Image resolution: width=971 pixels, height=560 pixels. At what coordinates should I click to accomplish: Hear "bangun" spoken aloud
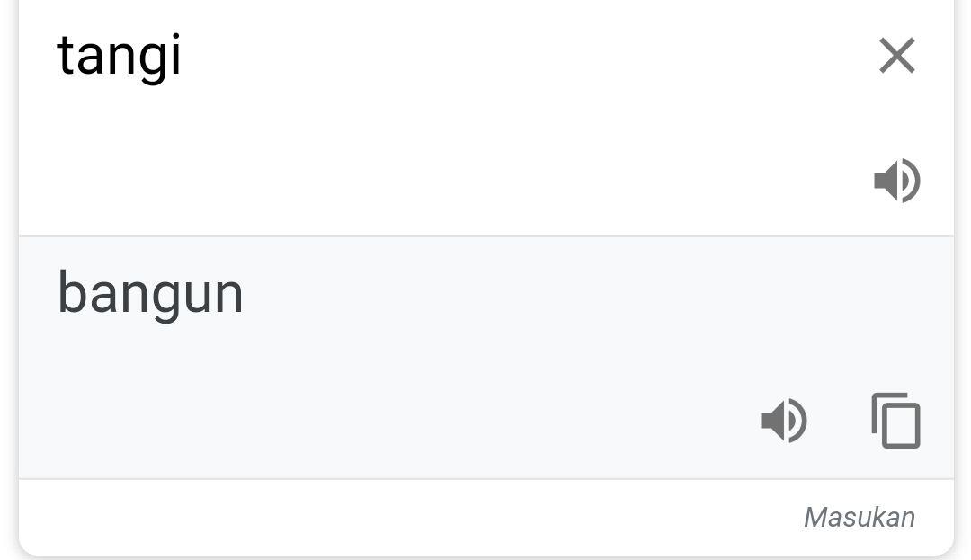[784, 421]
